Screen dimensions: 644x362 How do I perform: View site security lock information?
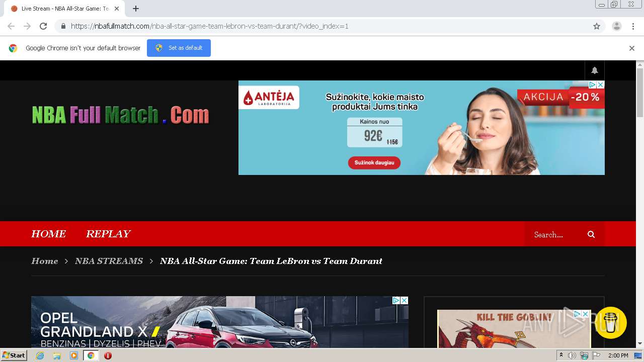[63, 26]
